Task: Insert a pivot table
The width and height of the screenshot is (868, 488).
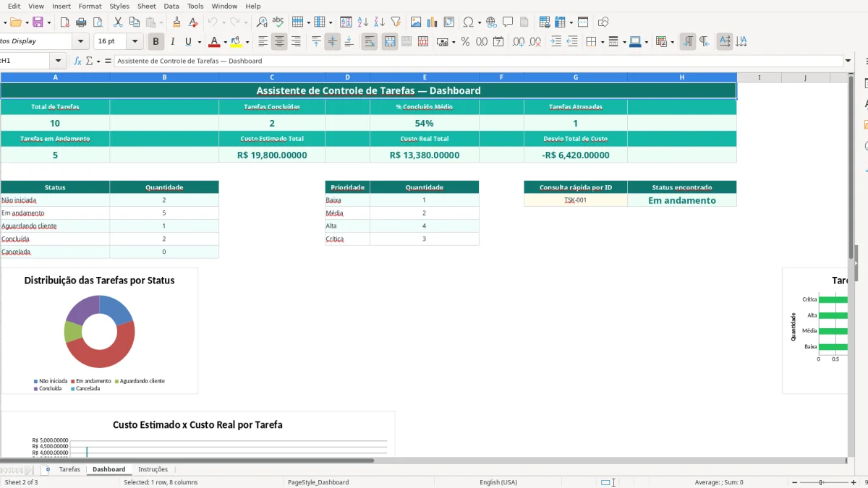Action: point(449,22)
